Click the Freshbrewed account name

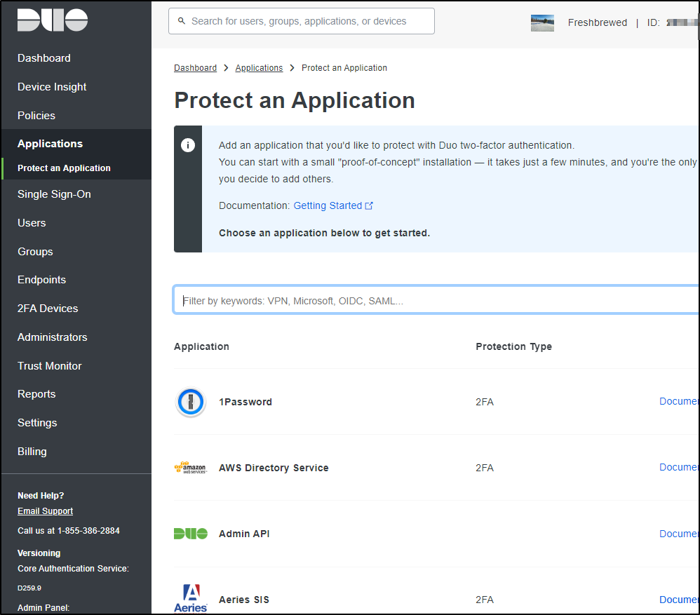pos(598,22)
